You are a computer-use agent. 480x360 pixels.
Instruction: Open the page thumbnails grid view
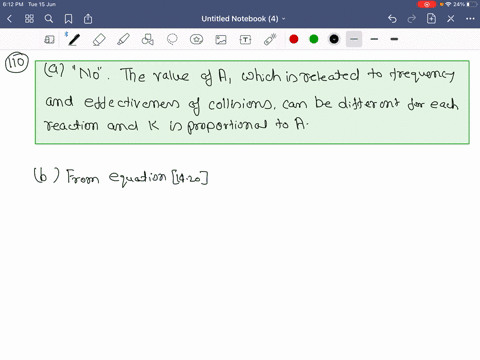click(29, 19)
